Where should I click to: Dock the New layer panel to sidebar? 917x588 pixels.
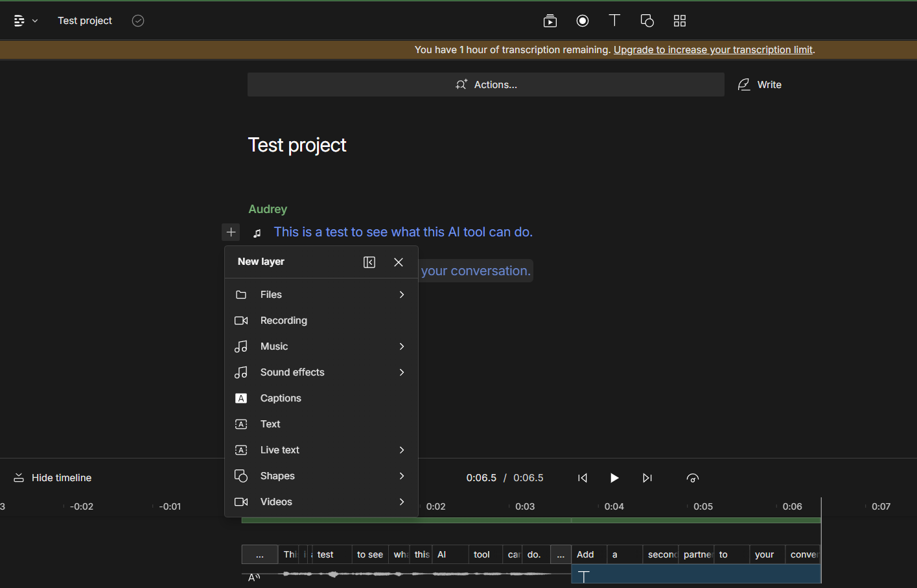[369, 262]
